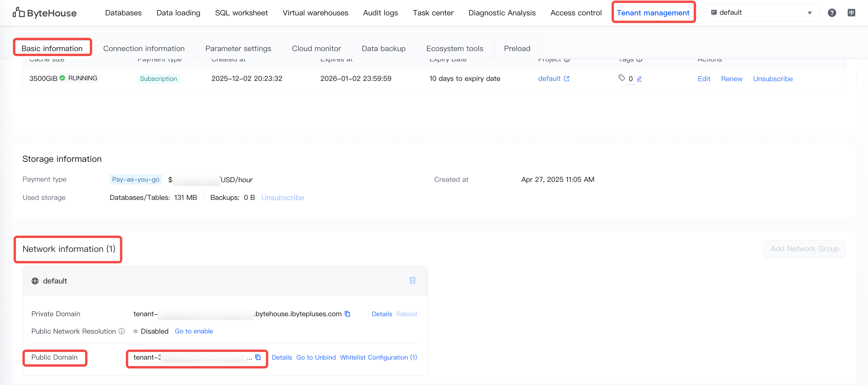
Task: Open the SQL worksheet menu
Action: coord(241,13)
